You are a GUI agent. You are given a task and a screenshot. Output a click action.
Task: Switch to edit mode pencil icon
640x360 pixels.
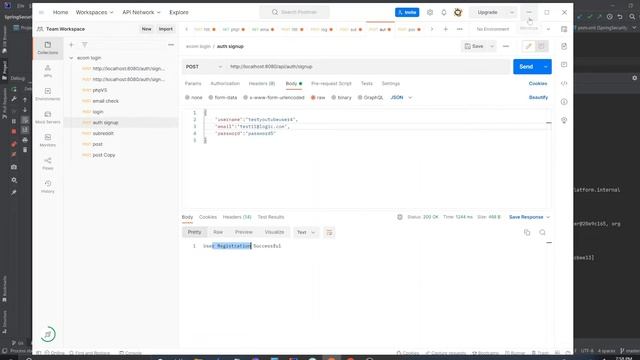tap(529, 47)
